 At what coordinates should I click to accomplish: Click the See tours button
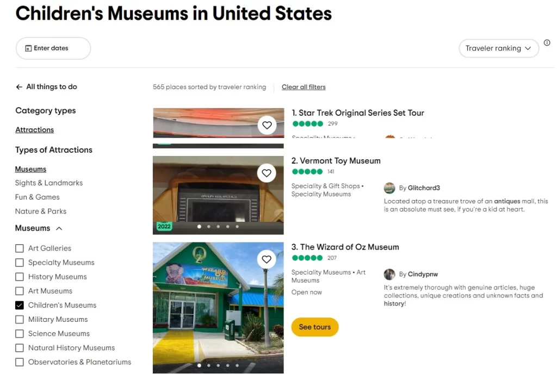click(x=315, y=327)
